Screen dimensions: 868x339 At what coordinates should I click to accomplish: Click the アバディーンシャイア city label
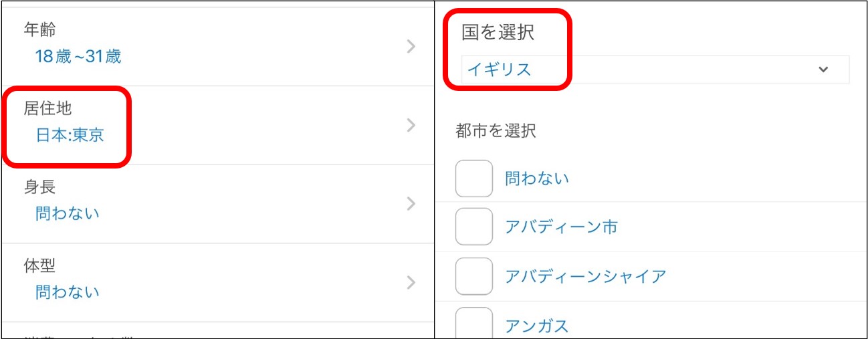pos(585,276)
